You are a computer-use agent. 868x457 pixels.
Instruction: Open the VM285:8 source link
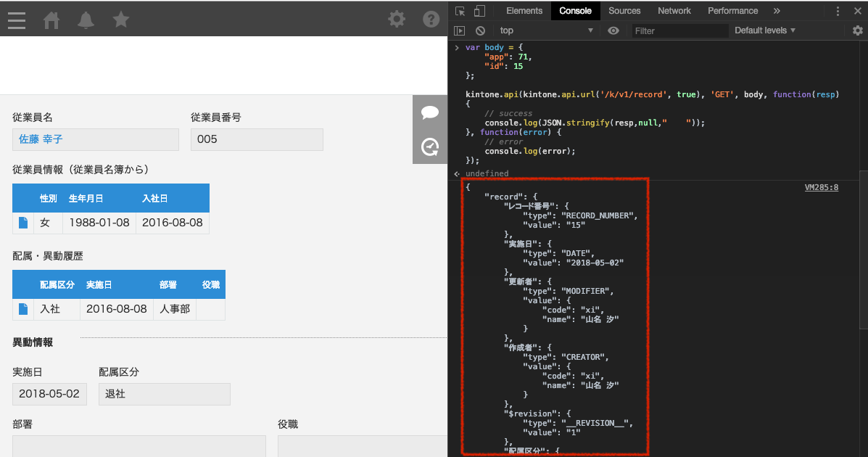tap(821, 187)
